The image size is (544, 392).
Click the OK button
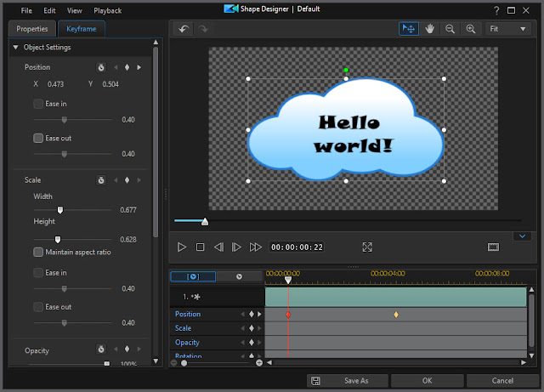pos(427,381)
